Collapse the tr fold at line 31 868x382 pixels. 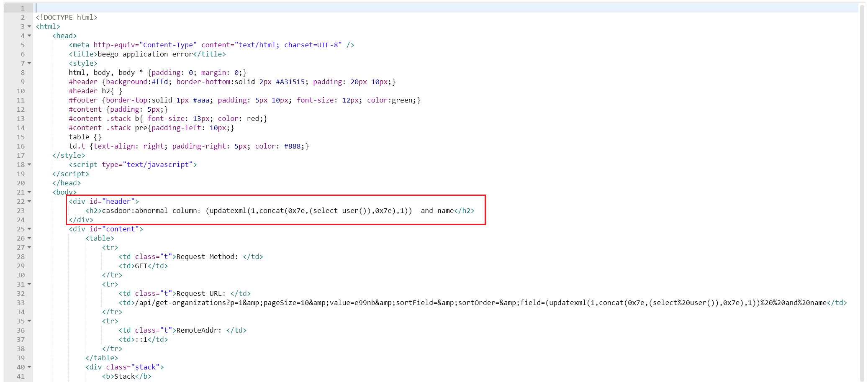pos(29,284)
